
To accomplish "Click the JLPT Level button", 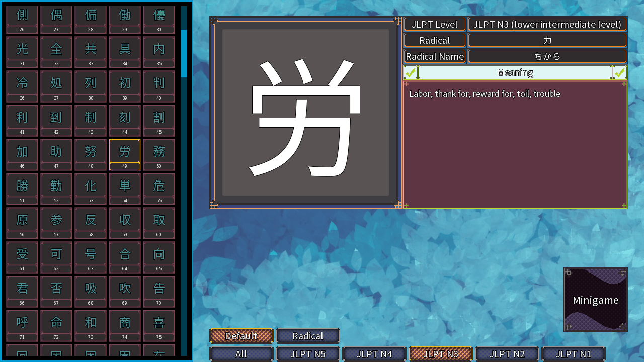I will pos(434,24).
